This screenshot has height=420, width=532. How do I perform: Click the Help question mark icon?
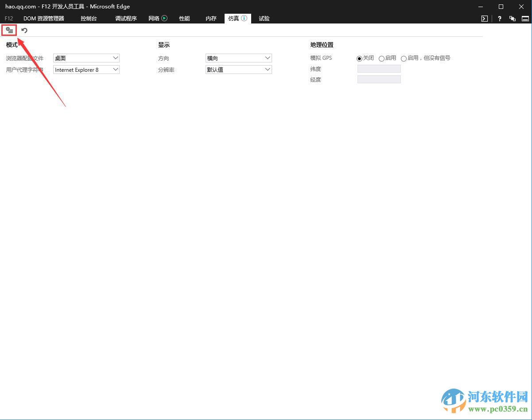500,19
